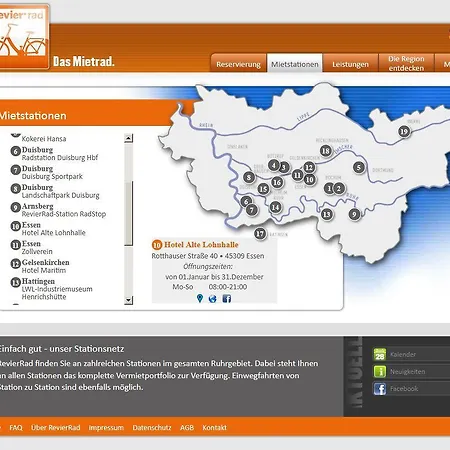This screenshot has height=450, width=450.
Task: Open the AGB footer link
Action: 187,427
